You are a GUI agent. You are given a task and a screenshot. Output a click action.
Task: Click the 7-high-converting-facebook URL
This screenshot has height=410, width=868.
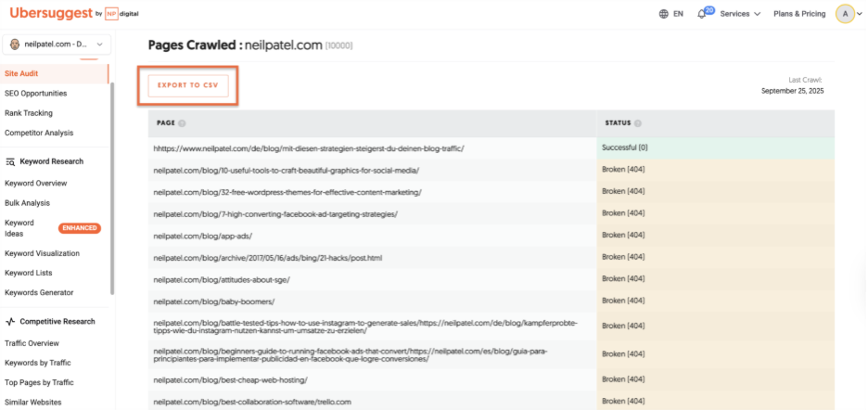[275, 214]
